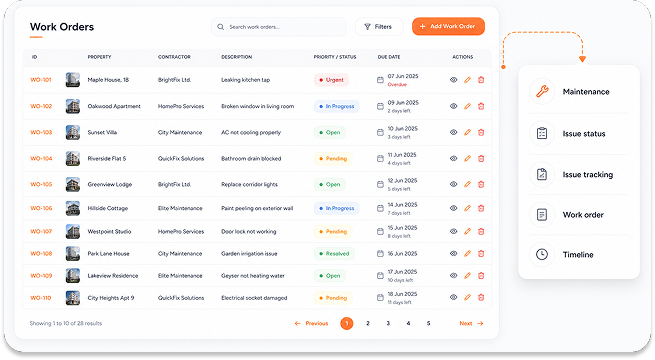655x360 pixels.
Task: Edit work order WO-102
Action: (x=467, y=106)
